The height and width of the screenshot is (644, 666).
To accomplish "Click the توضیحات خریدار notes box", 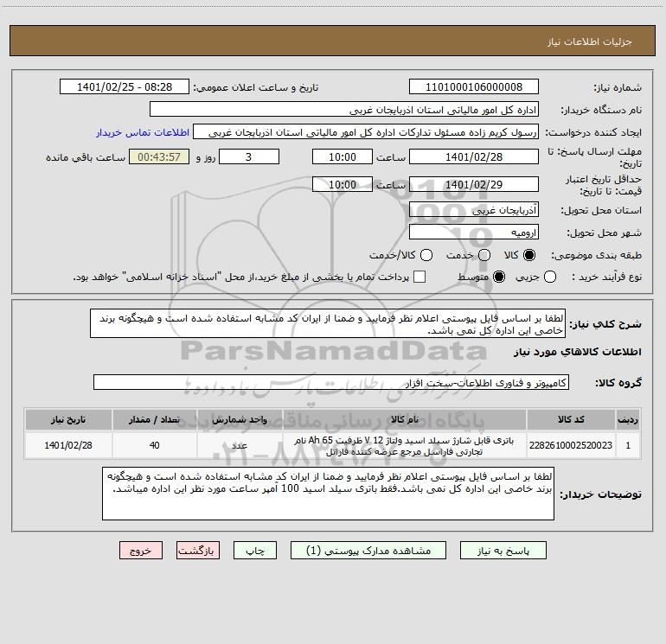I will tap(328, 494).
